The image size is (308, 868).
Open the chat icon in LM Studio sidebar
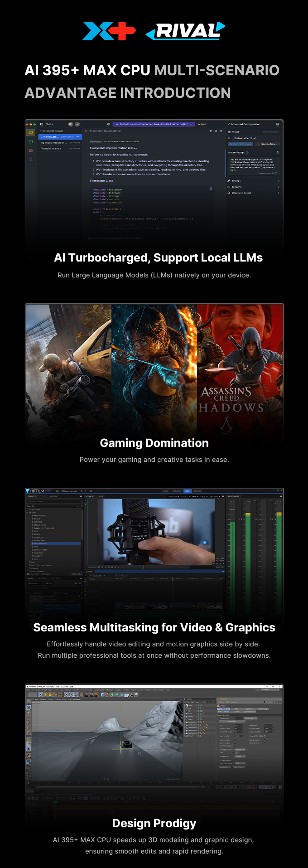pos(31,133)
